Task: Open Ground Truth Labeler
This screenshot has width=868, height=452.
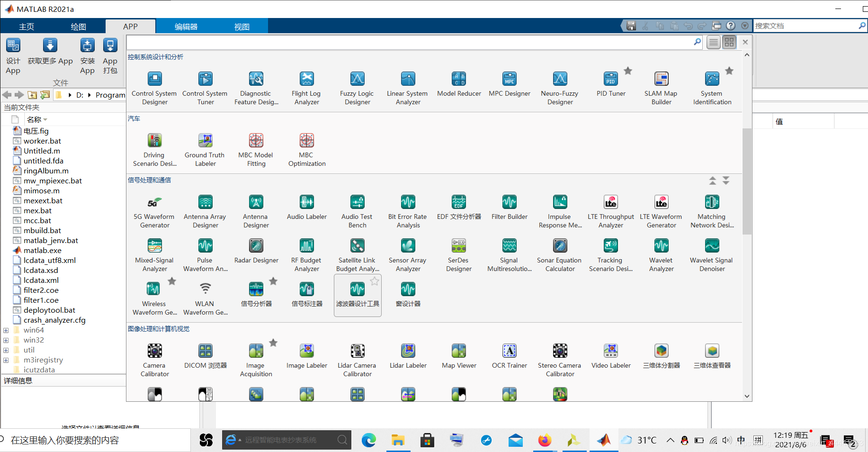Action: (x=205, y=150)
